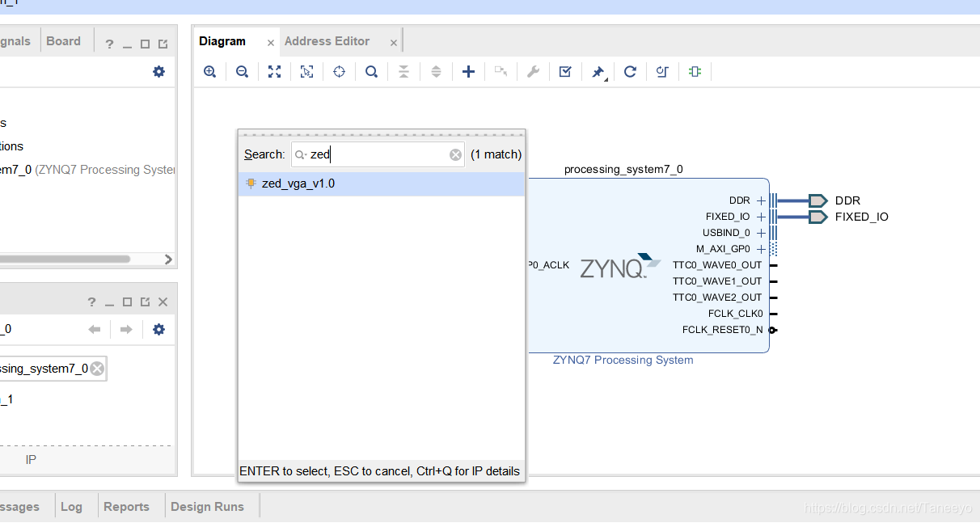This screenshot has height=523, width=980.
Task: Activate the select area tool
Action: [306, 72]
